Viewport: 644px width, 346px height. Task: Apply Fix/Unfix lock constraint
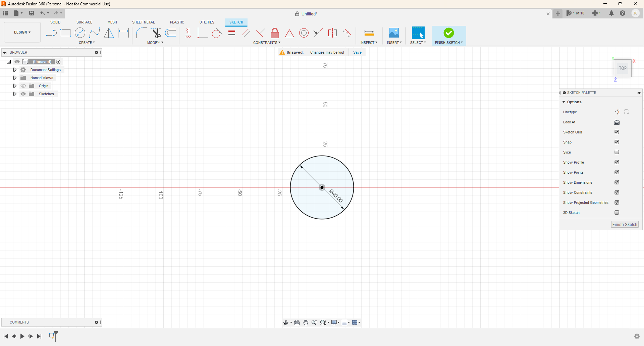pos(275,33)
